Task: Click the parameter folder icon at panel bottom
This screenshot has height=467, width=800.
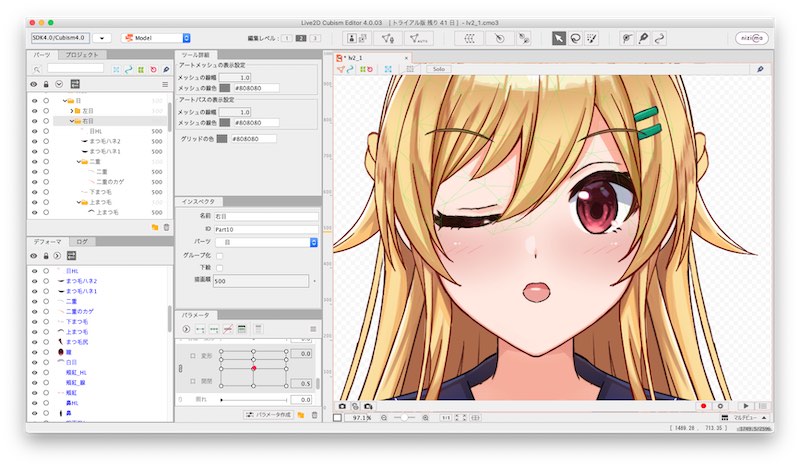Action: click(301, 415)
